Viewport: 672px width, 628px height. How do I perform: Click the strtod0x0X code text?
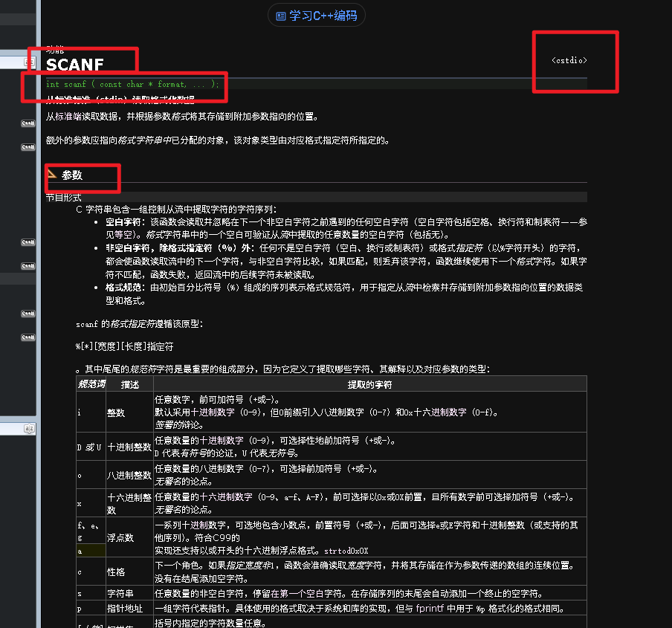pos(346,551)
